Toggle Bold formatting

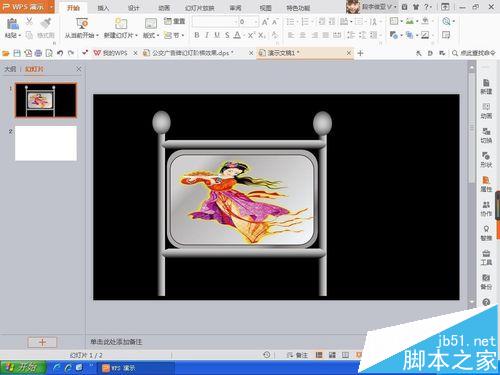[197, 35]
